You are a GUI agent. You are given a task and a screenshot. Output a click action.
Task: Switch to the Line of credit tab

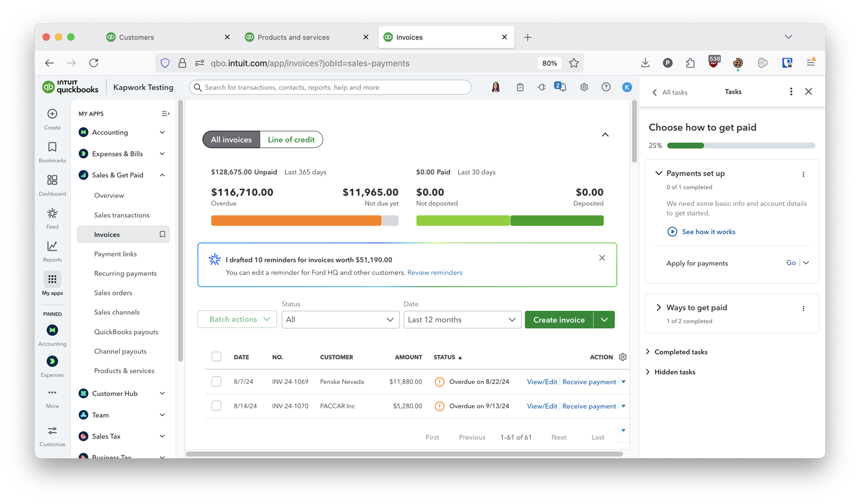[291, 140]
